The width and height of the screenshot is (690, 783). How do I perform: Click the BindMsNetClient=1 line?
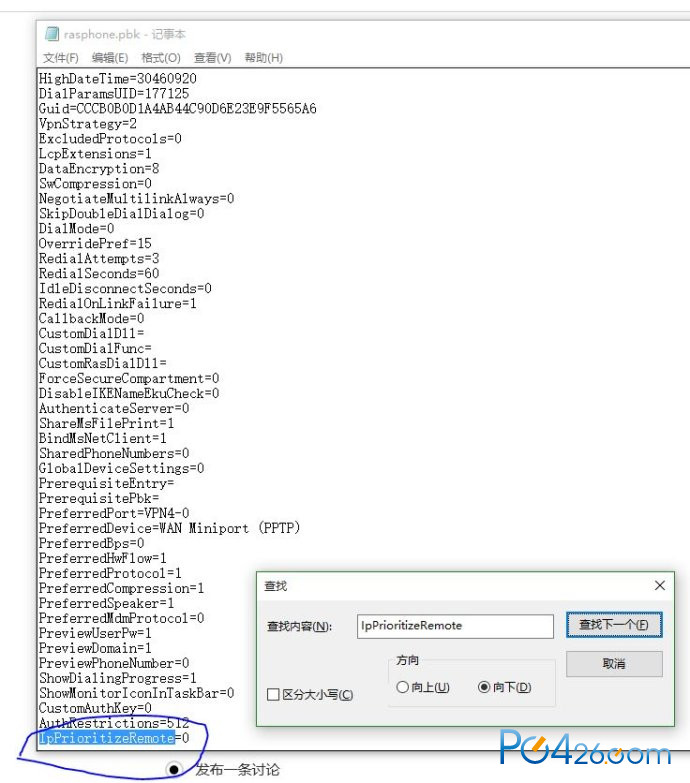pos(103,438)
